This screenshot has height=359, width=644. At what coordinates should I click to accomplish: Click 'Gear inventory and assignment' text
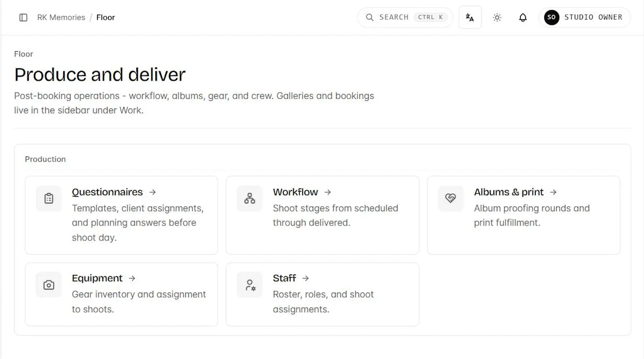tap(139, 295)
